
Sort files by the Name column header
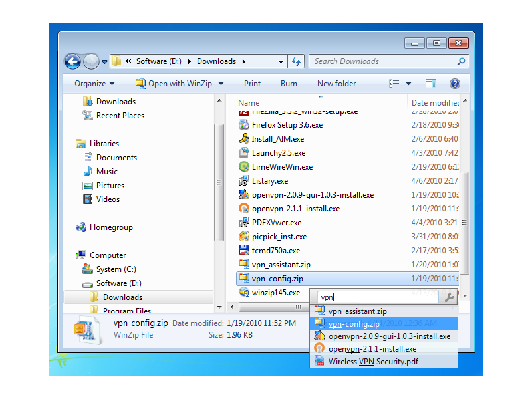249,103
